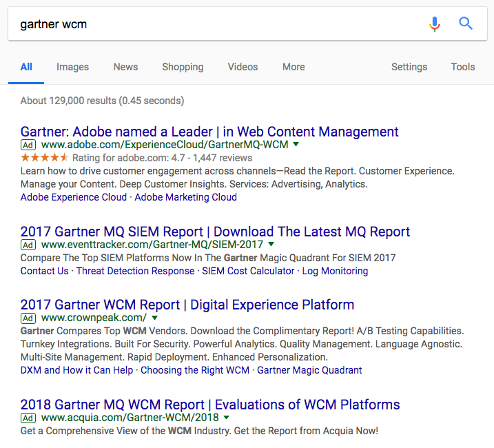Open the Threat Detection Response sitelink
The height and width of the screenshot is (448, 494).
tap(136, 271)
